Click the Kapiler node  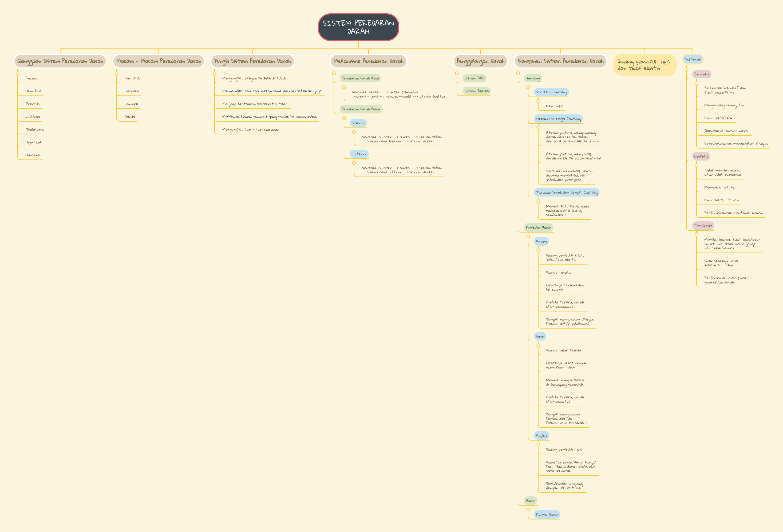(541, 435)
